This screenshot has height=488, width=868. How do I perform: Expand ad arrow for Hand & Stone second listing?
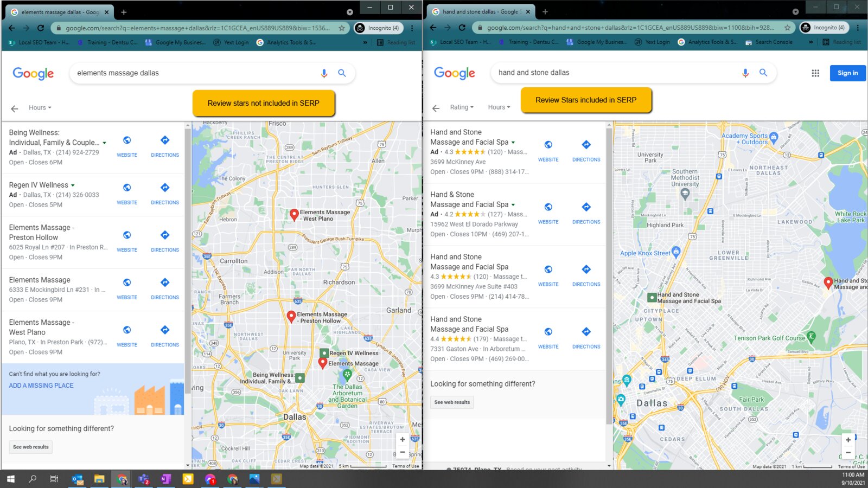pyautogui.click(x=513, y=205)
